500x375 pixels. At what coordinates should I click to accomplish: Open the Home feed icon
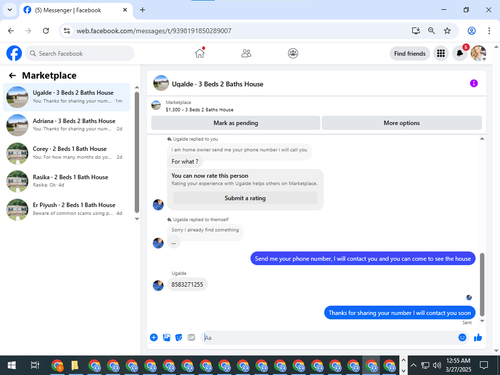[200, 53]
